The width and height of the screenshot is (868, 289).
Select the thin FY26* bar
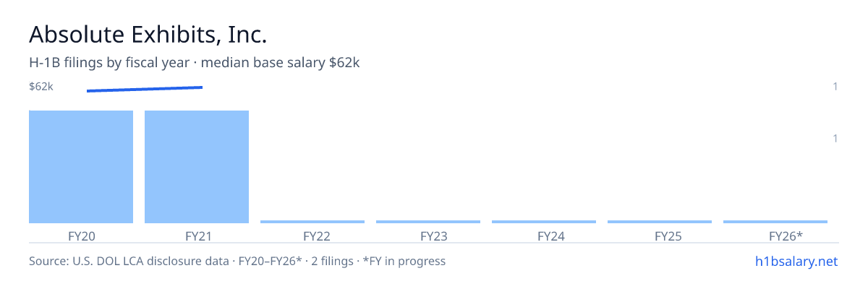click(775, 222)
